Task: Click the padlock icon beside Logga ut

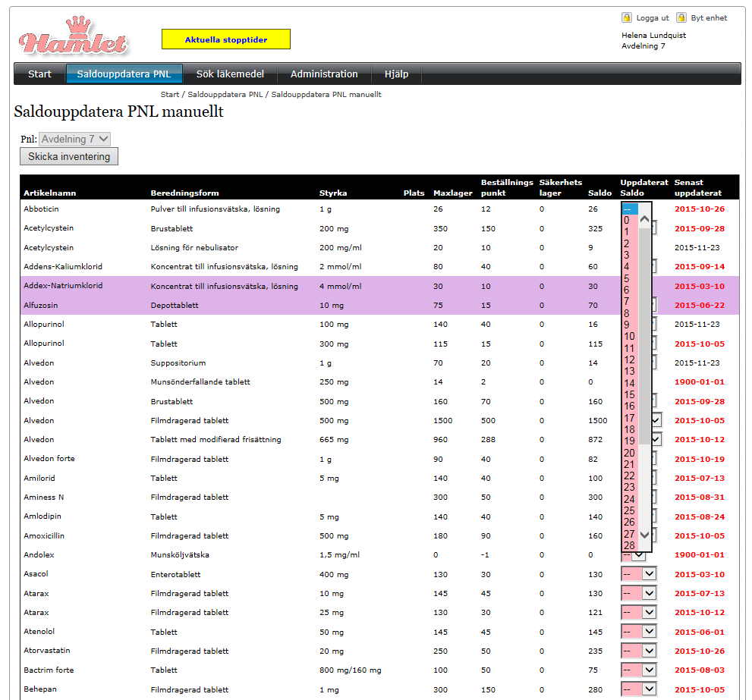Action: [x=626, y=17]
